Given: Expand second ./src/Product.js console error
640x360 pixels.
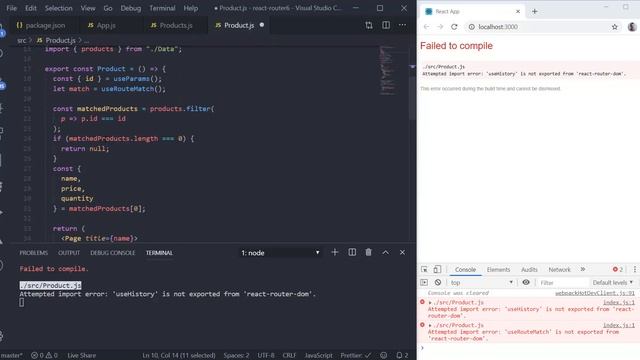Looking at the screenshot, I should click(430, 325).
